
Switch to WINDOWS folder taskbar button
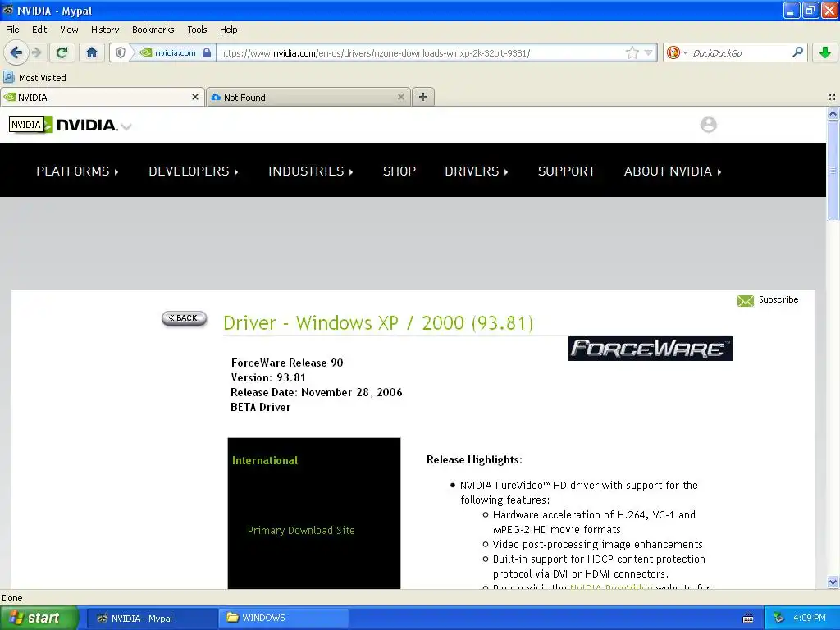pos(283,619)
